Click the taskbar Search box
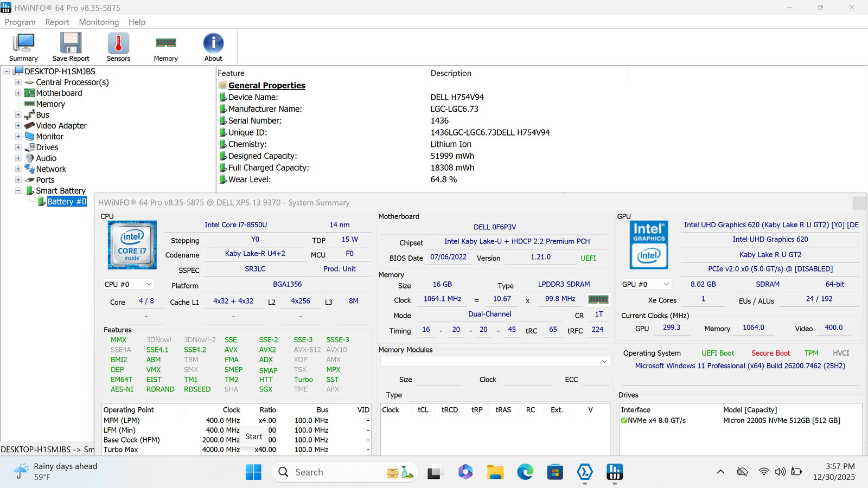 click(x=344, y=472)
